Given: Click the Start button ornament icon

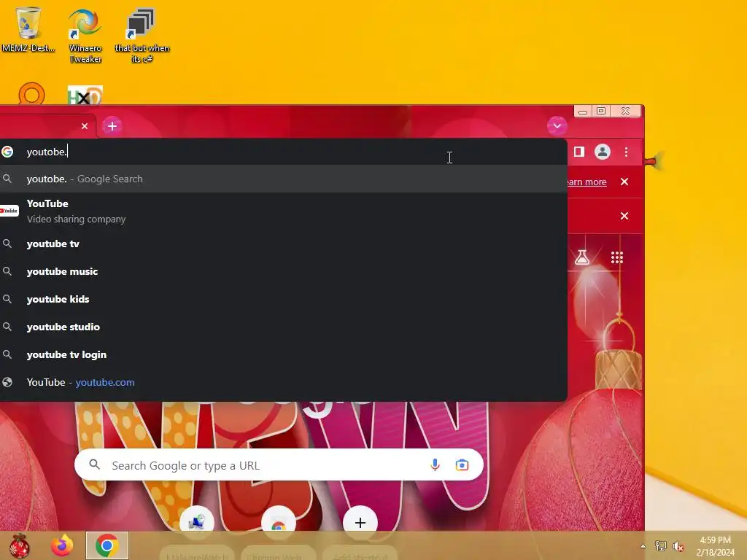Looking at the screenshot, I should 20,545.
